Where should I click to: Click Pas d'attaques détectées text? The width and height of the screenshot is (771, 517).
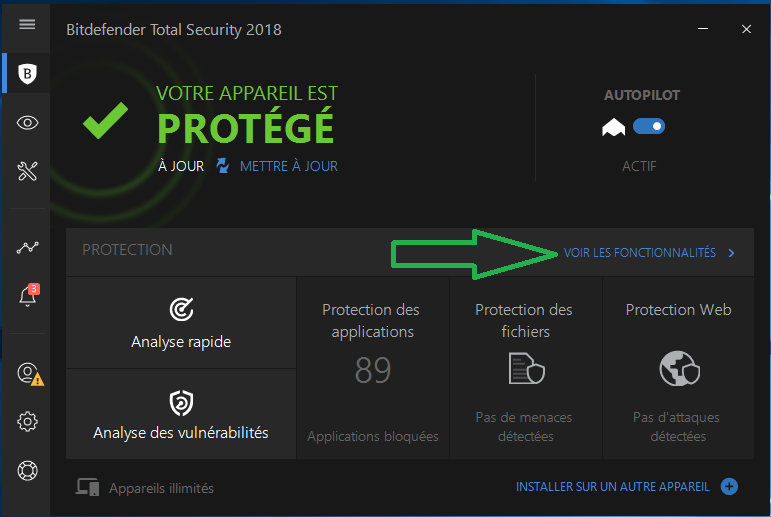click(x=677, y=426)
